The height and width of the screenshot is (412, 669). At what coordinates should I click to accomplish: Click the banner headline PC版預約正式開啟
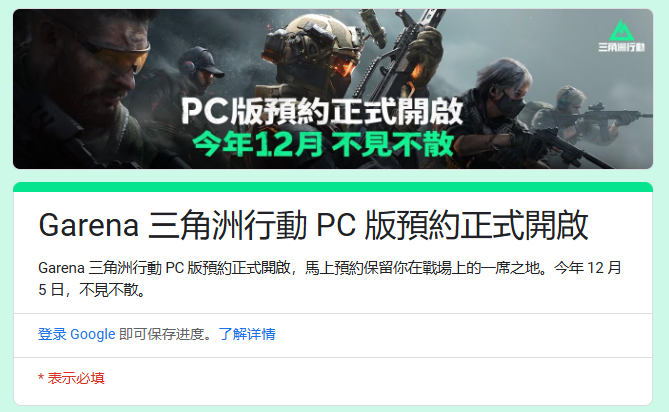322,112
